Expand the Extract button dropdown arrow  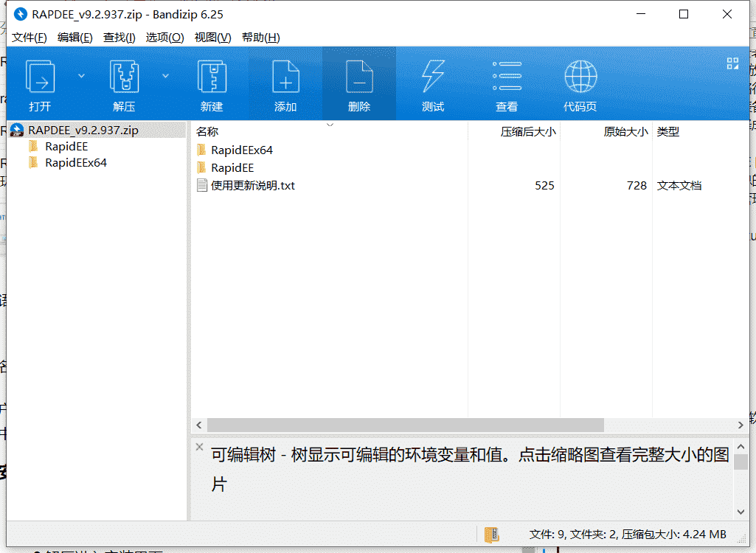click(x=165, y=76)
